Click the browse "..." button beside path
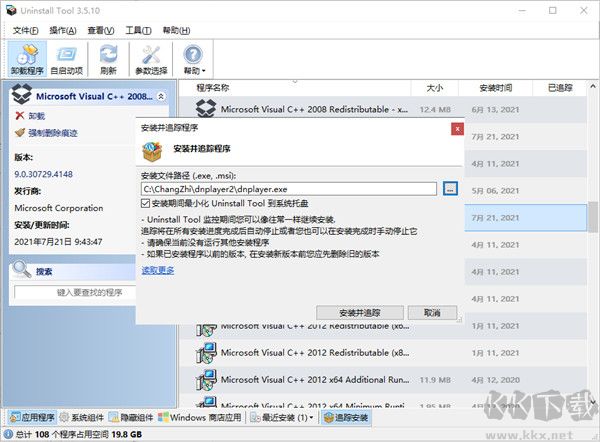Viewport: 600px width, 442px height. [450, 188]
